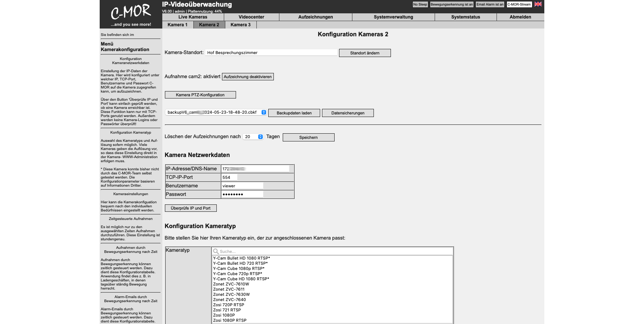The image size is (644, 324).
Task: Toggle Bewegungserkennung ist an
Action: click(x=451, y=4)
